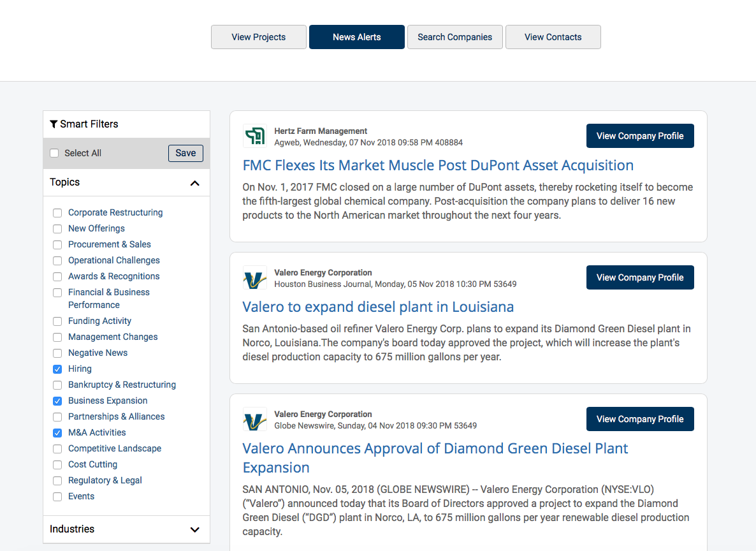This screenshot has height=551, width=756.
Task: Click the Hertz Farm Management company name
Action: click(321, 131)
